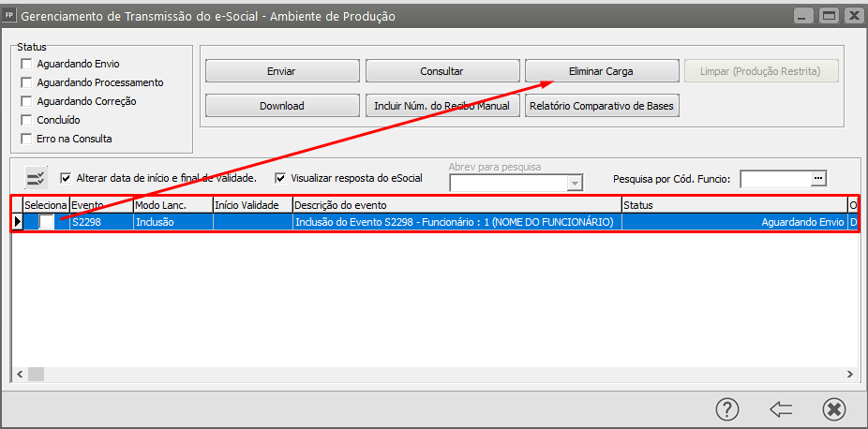Check Aguardando Processamento status filter
The image size is (868, 429).
tap(26, 82)
